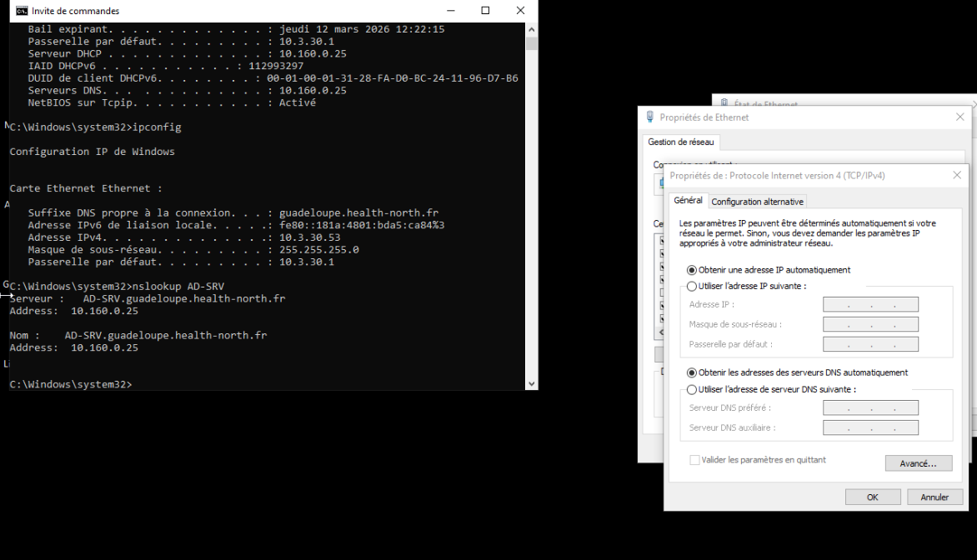Click the scroll-down arrow in the console window

(531, 382)
